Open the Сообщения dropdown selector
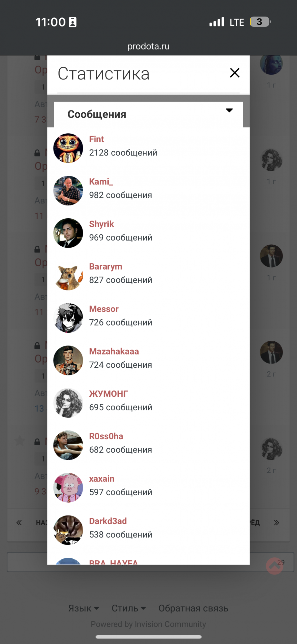 coord(148,114)
